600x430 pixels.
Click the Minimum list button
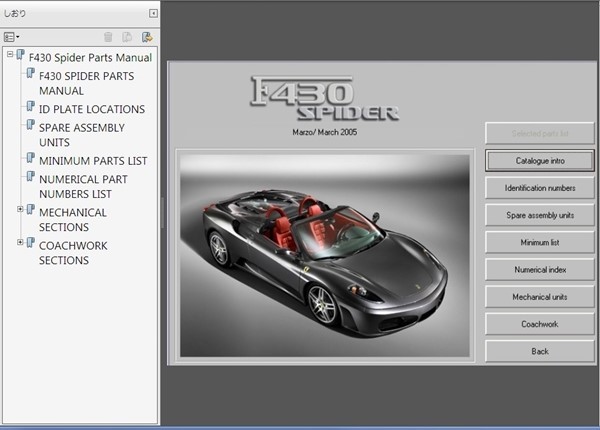click(x=540, y=242)
